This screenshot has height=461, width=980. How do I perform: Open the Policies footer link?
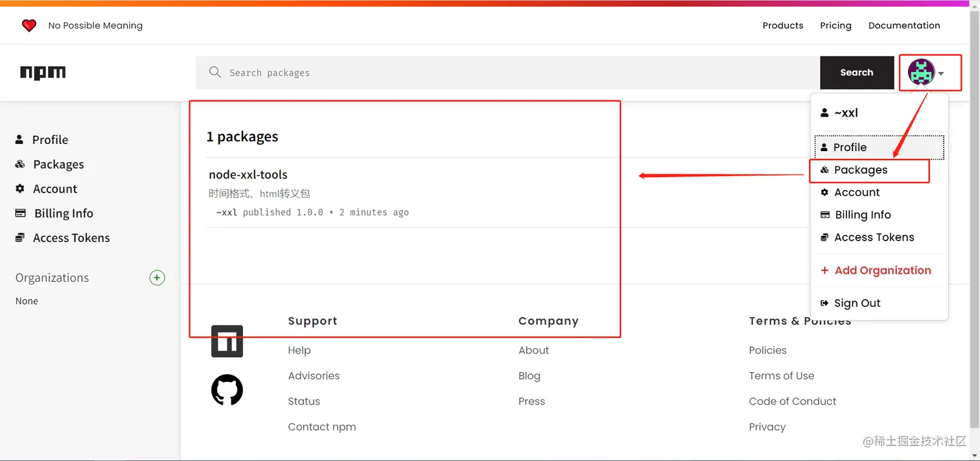point(767,350)
